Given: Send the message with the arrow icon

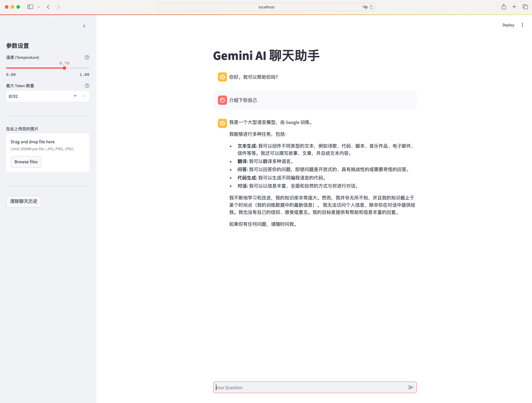Looking at the screenshot, I should coord(411,387).
